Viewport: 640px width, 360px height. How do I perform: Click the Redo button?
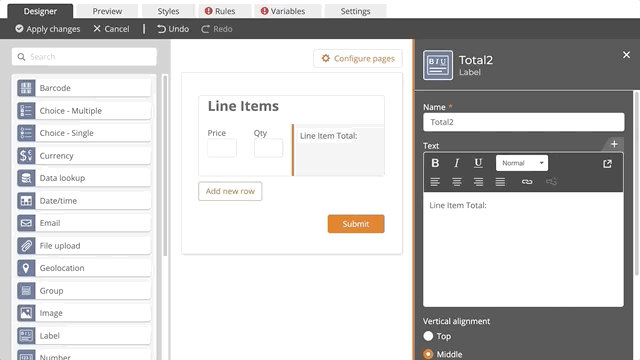tap(217, 29)
